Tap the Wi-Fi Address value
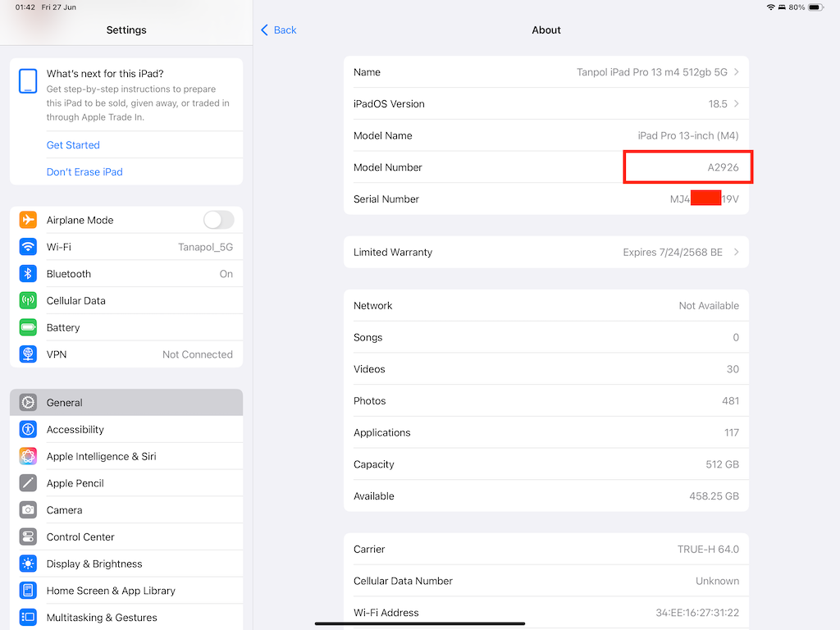The height and width of the screenshot is (630, 840). (x=697, y=612)
